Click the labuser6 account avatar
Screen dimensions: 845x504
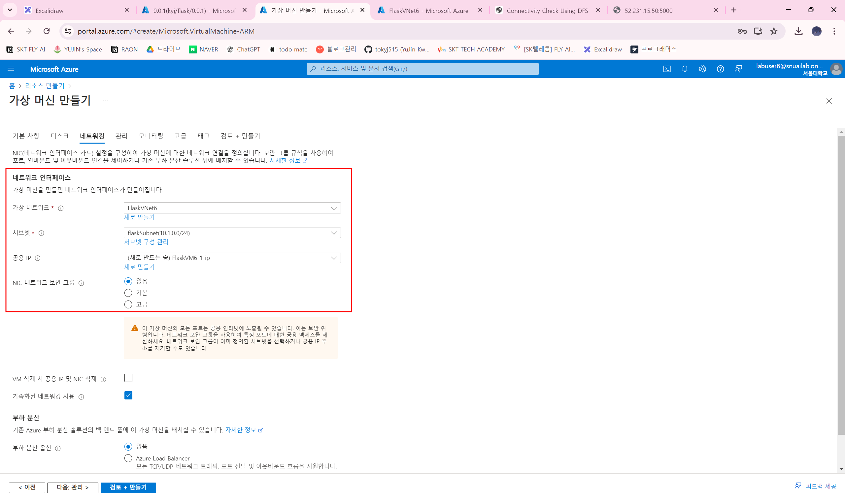[x=836, y=69]
